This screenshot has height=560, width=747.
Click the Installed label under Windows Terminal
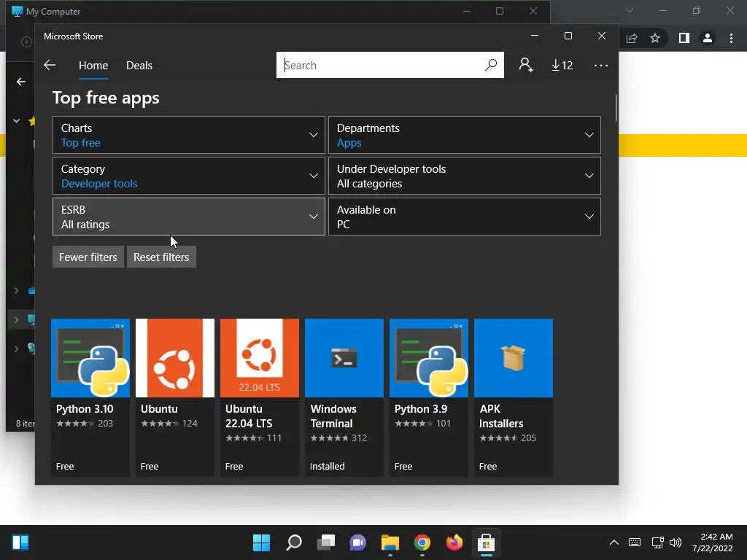328,466
